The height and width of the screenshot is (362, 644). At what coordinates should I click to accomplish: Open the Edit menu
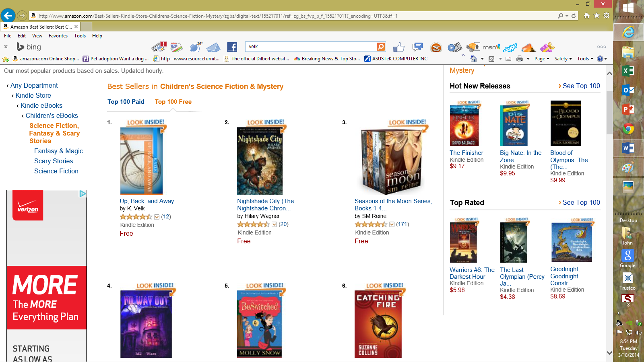click(x=22, y=36)
